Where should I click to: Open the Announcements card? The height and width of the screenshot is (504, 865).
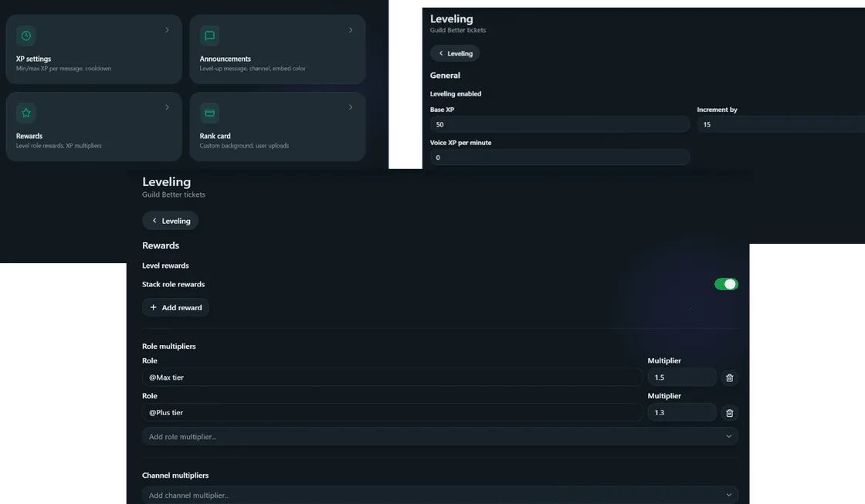pos(277,49)
